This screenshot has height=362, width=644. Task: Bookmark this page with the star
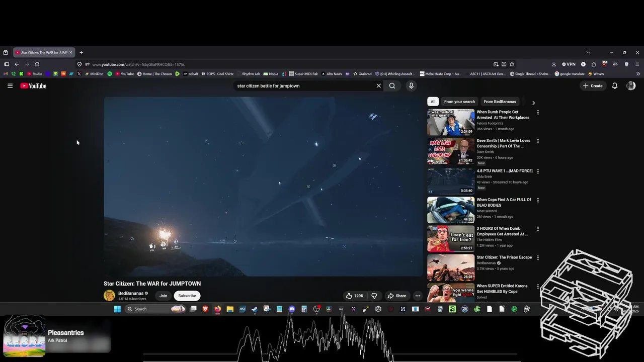pos(512,64)
